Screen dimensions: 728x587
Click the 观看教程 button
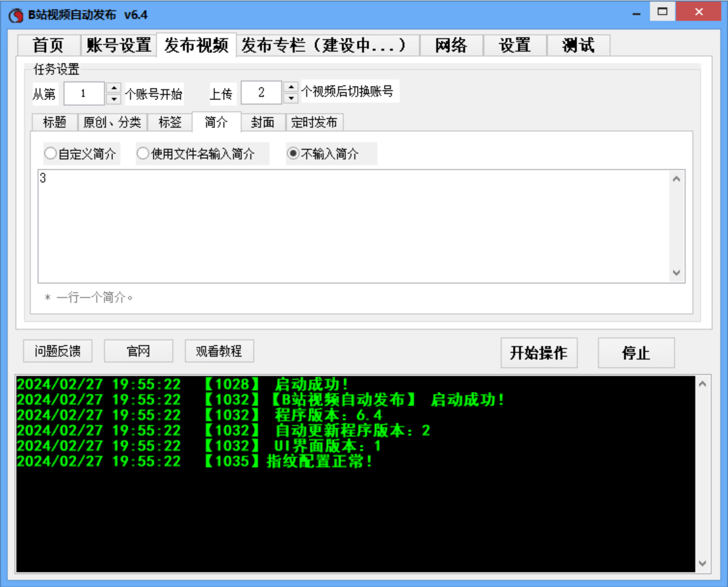[x=219, y=351]
